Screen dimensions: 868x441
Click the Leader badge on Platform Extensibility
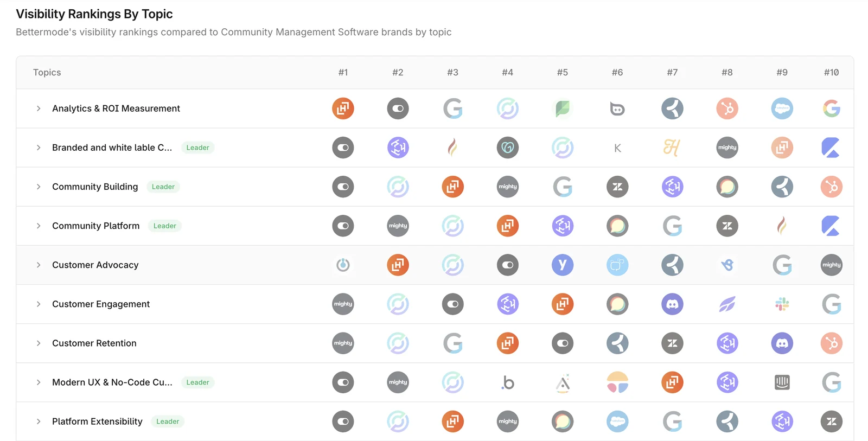coord(168,421)
